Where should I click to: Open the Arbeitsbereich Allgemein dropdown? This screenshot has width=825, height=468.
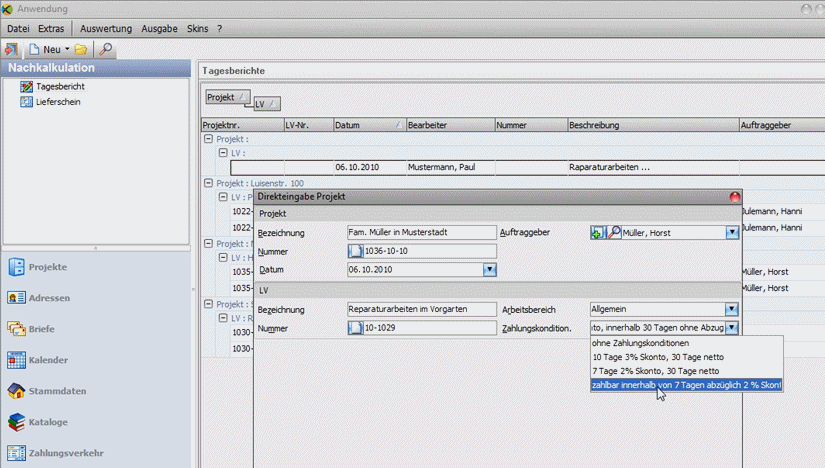pyautogui.click(x=731, y=309)
